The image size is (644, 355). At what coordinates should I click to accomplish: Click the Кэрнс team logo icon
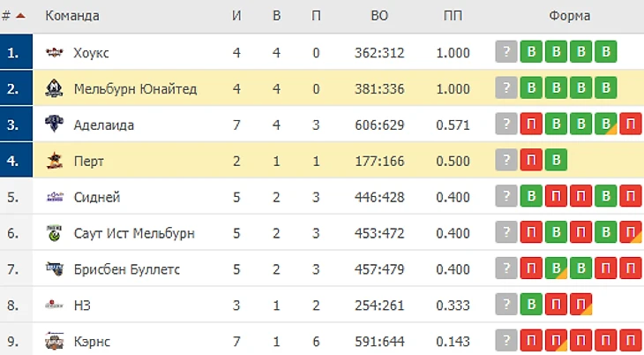[55, 341]
